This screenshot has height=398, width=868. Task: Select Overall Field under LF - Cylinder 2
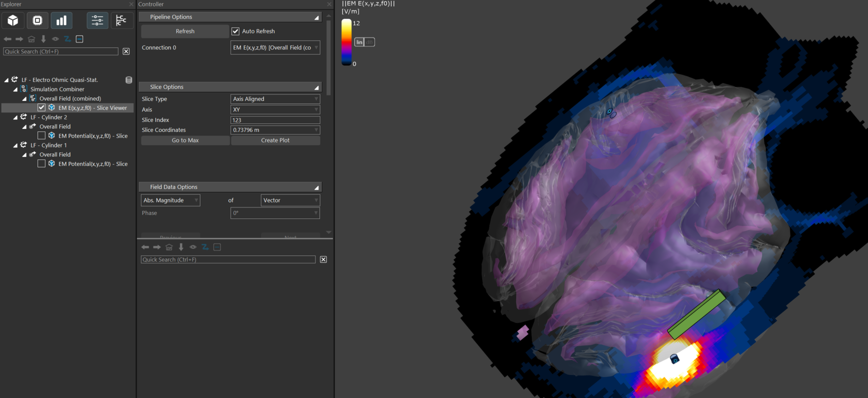tap(55, 126)
